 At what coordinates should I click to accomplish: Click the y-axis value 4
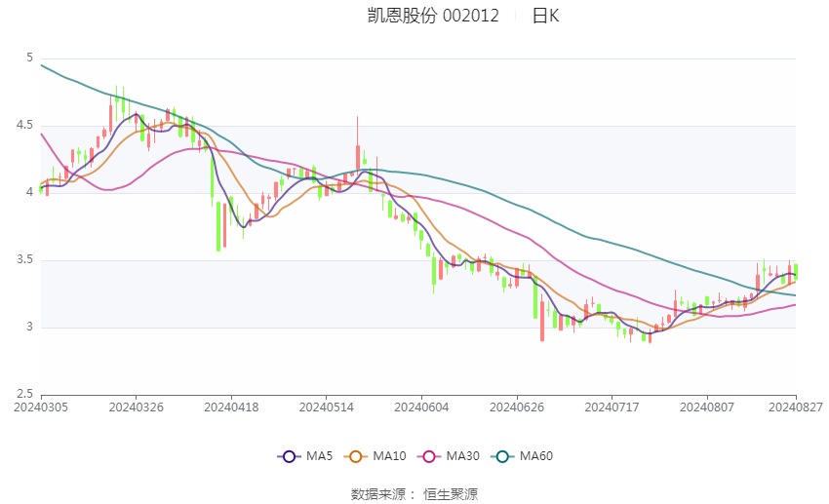pyautogui.click(x=29, y=192)
